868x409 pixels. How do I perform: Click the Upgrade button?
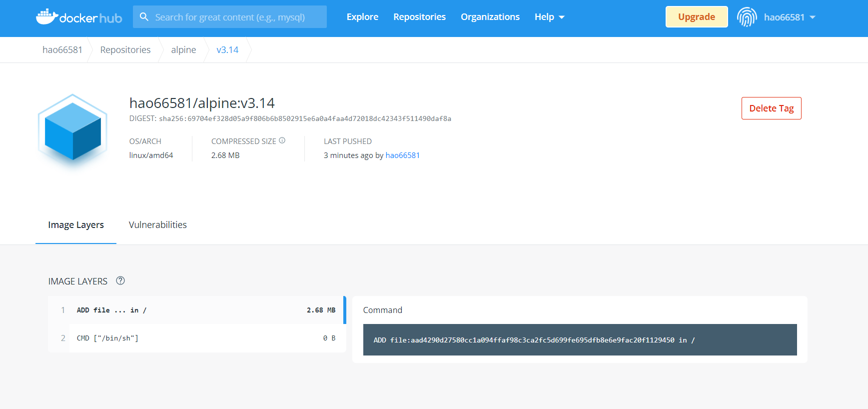coord(697,17)
